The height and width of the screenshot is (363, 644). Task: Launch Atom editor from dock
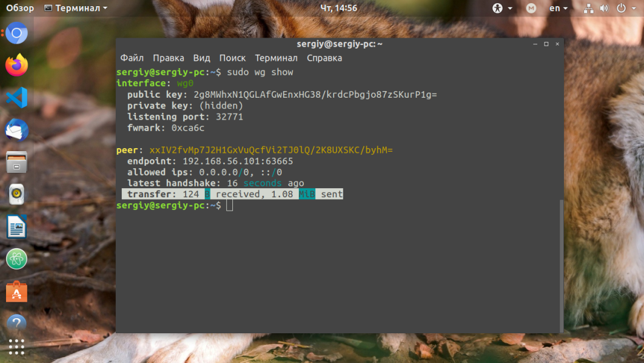click(16, 259)
